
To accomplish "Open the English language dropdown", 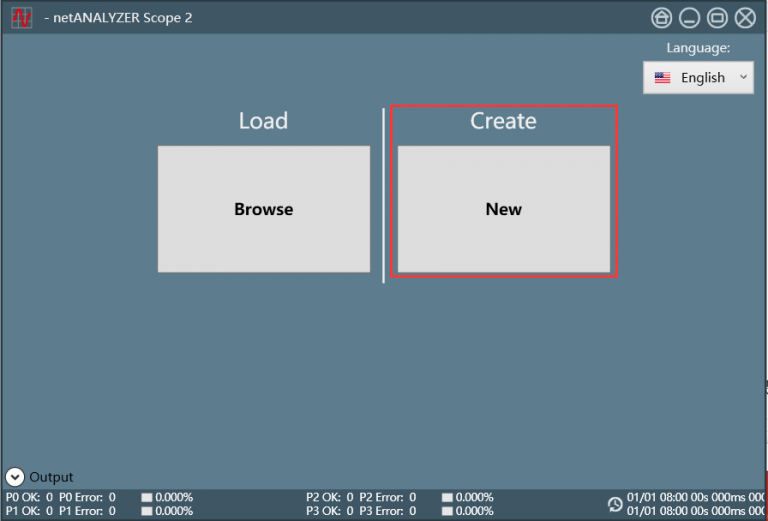I will point(698,78).
